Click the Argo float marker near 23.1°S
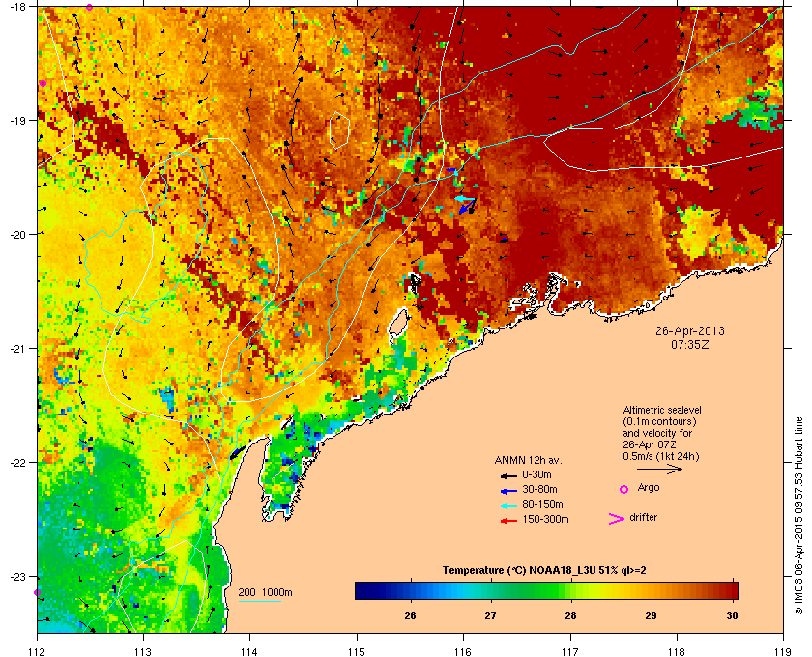 [38, 593]
